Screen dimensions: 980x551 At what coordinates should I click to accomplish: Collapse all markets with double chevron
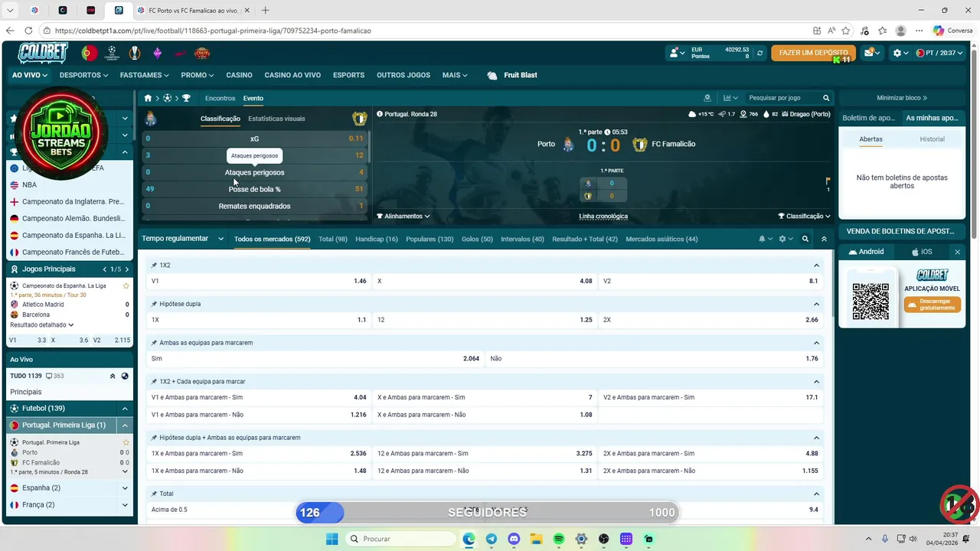tap(824, 239)
